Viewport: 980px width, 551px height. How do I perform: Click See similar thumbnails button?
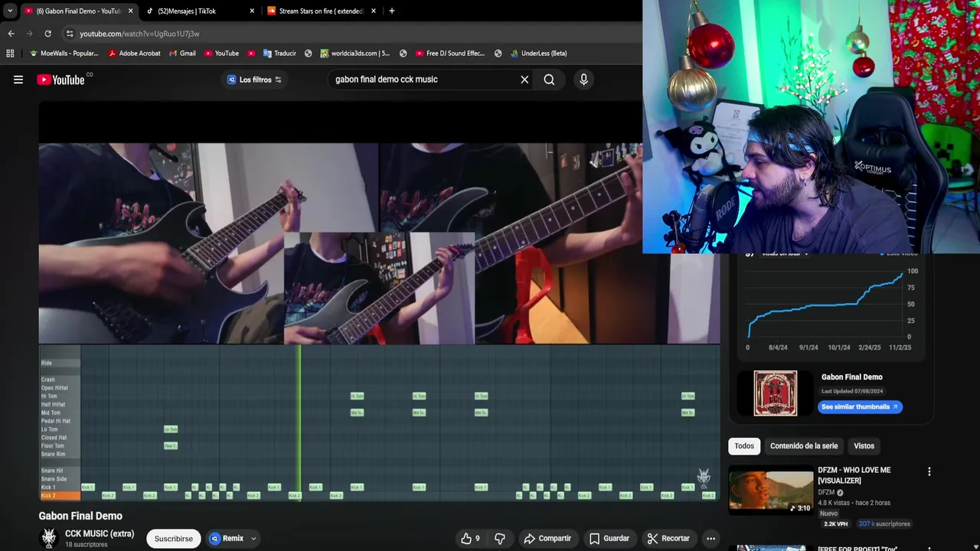coord(860,407)
